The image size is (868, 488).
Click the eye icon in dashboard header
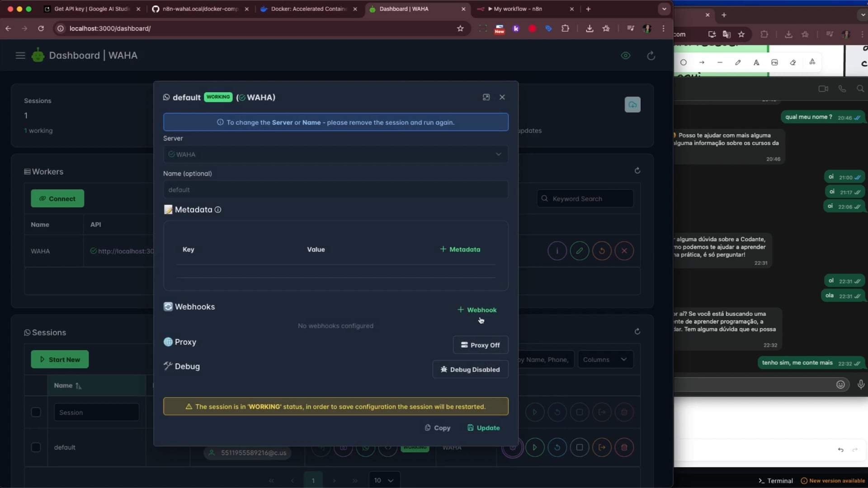[x=626, y=56]
